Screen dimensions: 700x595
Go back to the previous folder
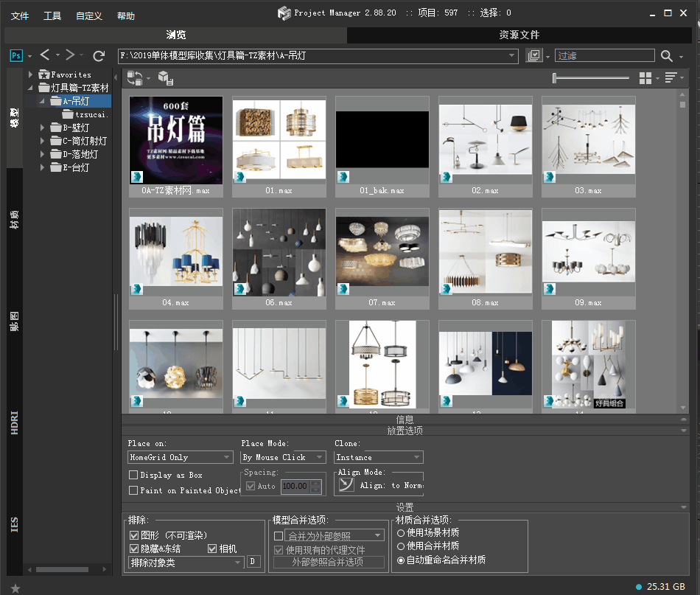45,55
